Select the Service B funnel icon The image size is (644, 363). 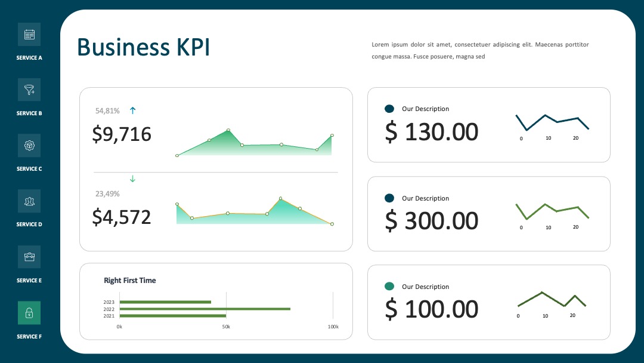point(29,90)
